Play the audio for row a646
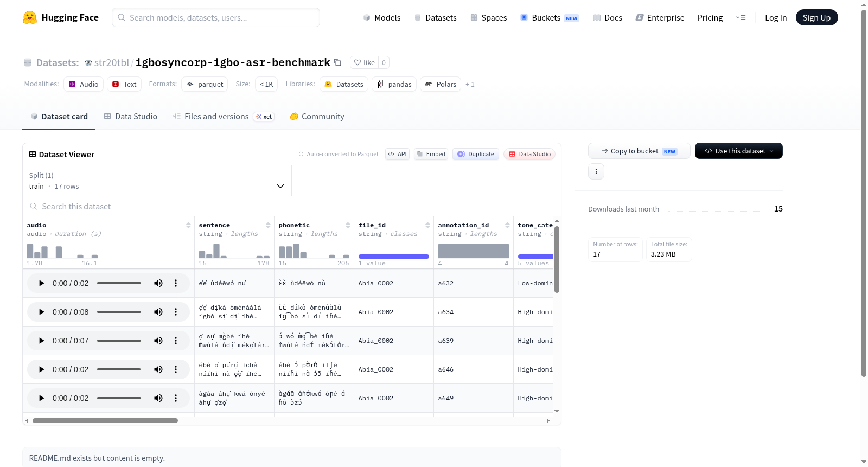The image size is (868, 467). click(x=42, y=369)
